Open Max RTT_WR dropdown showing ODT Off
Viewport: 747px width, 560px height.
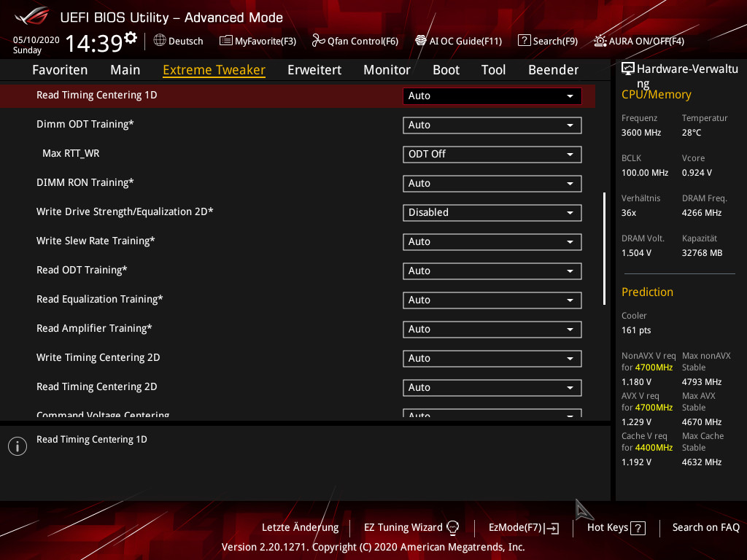pos(492,155)
